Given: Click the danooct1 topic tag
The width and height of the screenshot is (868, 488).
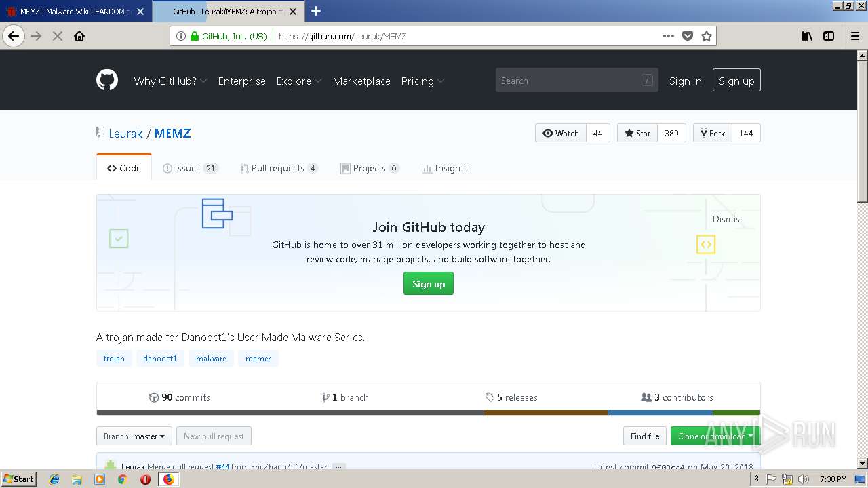Looking at the screenshot, I should click(160, 359).
